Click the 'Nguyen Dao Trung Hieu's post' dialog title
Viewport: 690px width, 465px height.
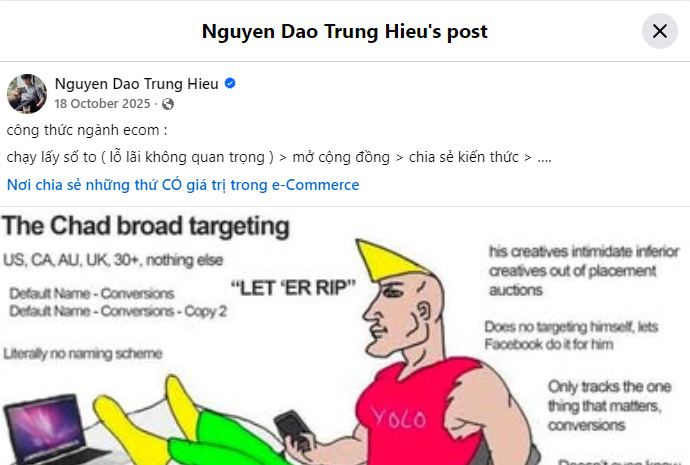(x=345, y=32)
